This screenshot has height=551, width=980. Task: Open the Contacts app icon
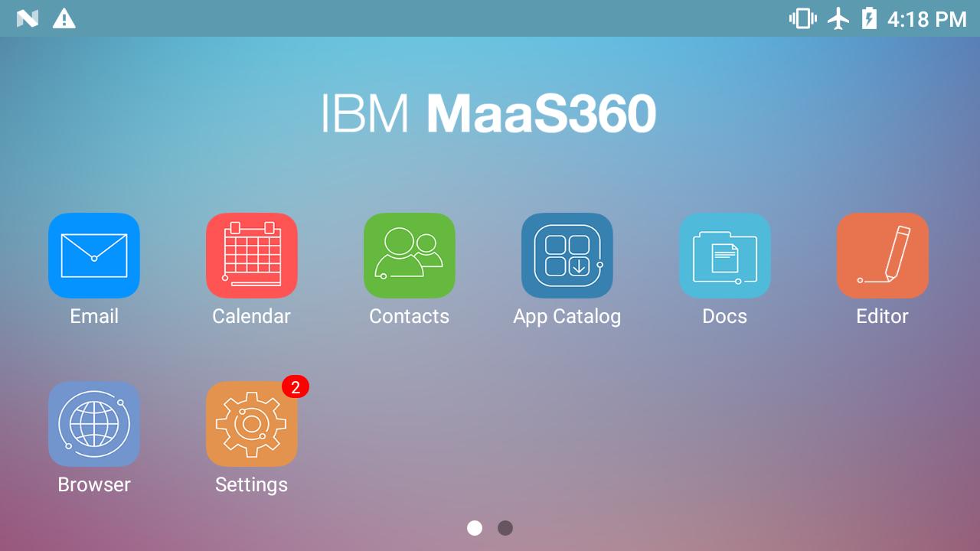click(x=410, y=256)
